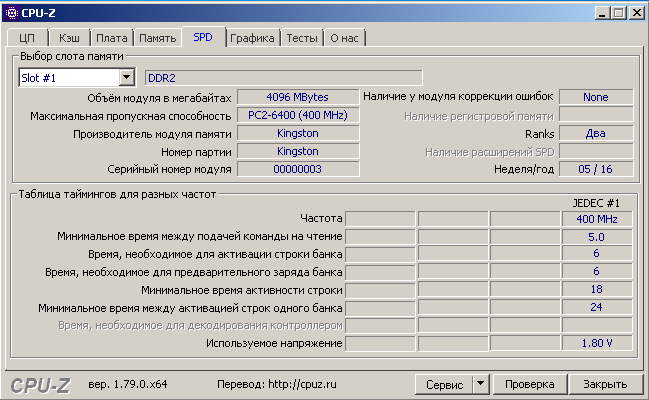The image size is (649, 400).
Task: Click the Неделя/год label
Action: click(524, 169)
